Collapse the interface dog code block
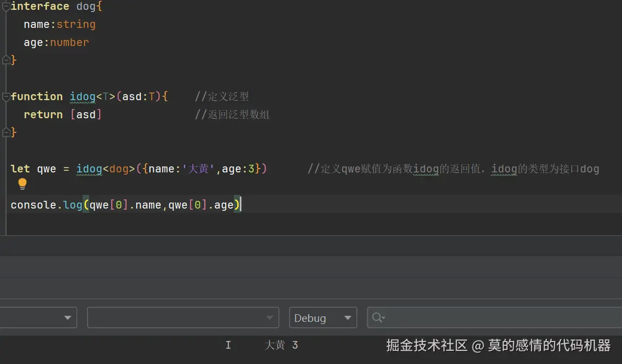 pyautogui.click(x=6, y=7)
